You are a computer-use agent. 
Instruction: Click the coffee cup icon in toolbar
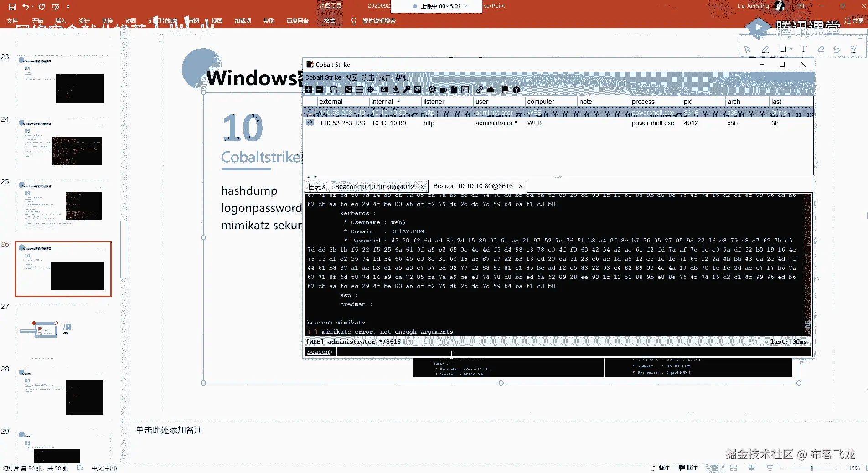[443, 90]
